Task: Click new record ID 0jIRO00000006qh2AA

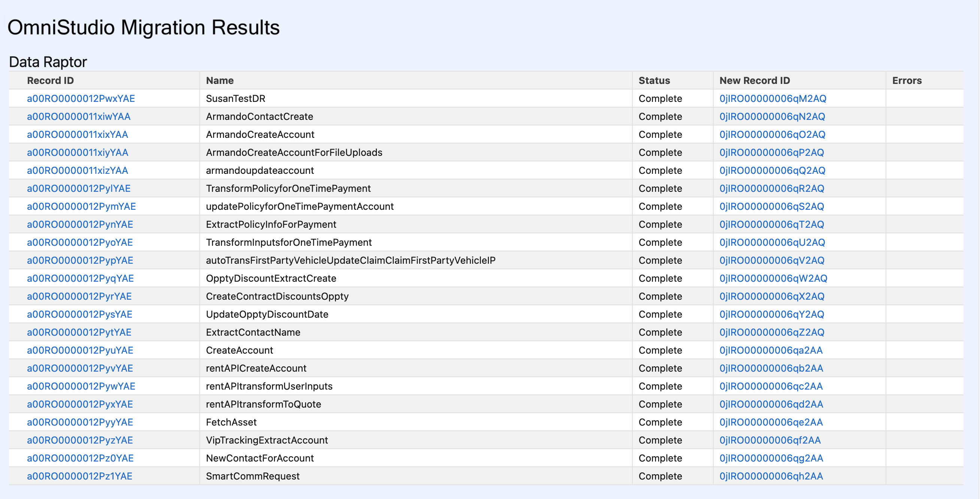Action: point(771,476)
